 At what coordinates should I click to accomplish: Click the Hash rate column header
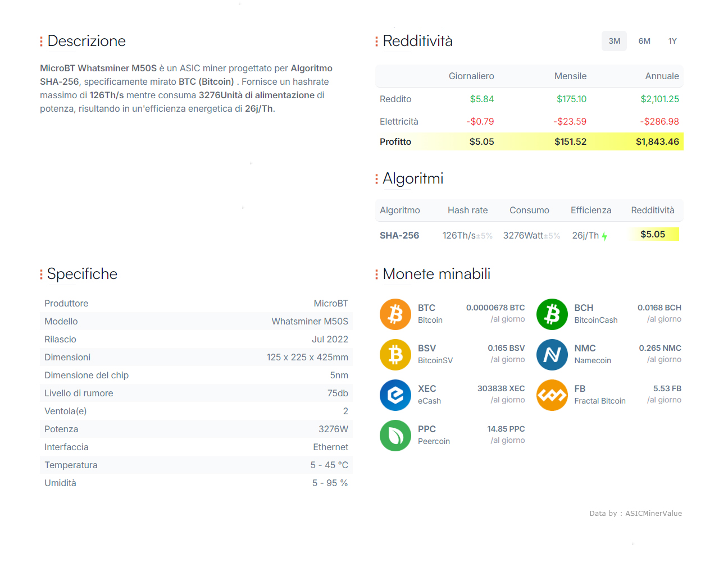467,210
